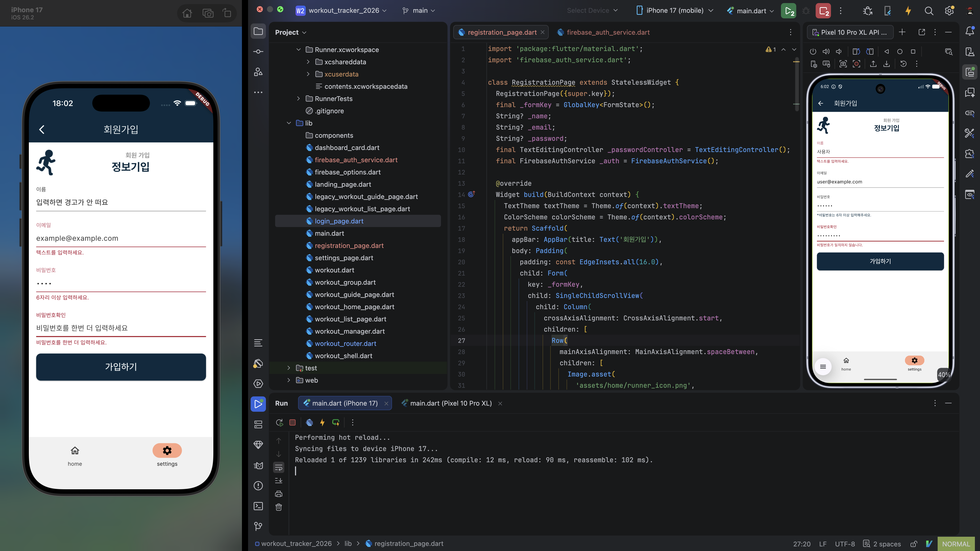
Task: Stop the app in Run panel
Action: [x=292, y=422]
